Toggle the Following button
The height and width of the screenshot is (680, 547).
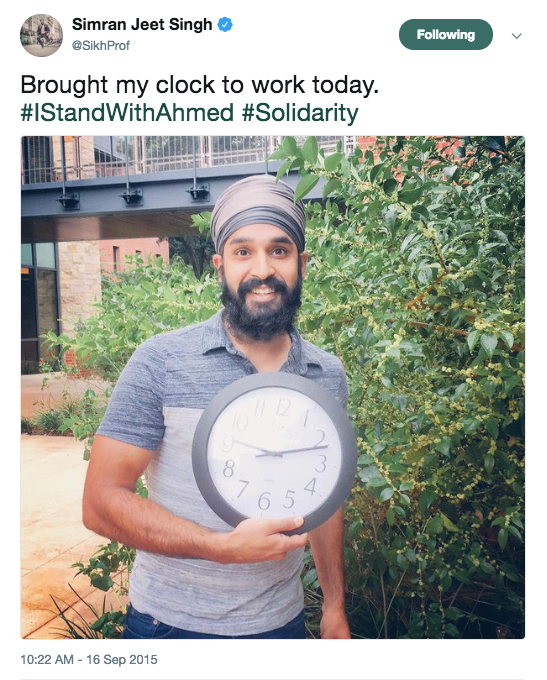click(445, 35)
